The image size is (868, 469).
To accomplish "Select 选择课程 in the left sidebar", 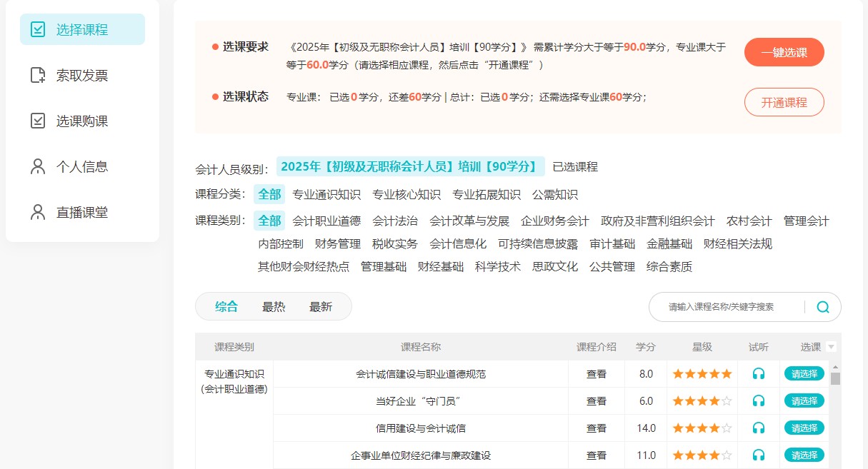I will 81,29.
